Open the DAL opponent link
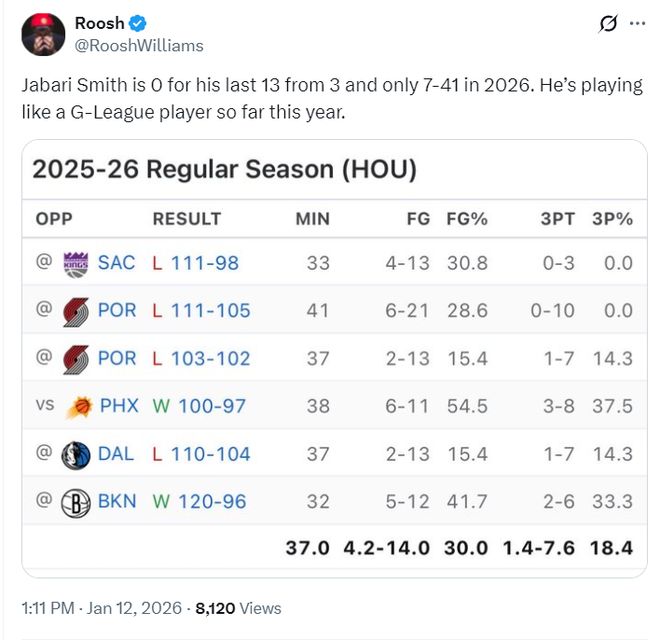Screen dimensions: 660x640 pos(116,454)
